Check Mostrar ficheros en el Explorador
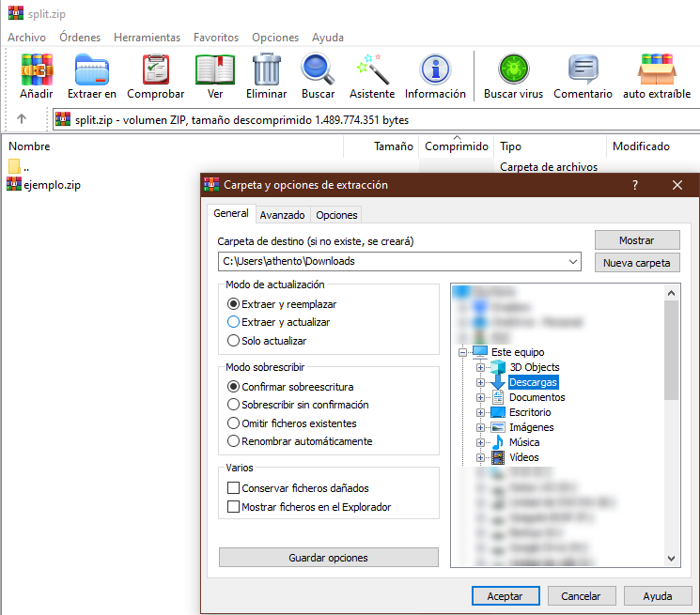Screen dimensions: 700x615 (234, 507)
